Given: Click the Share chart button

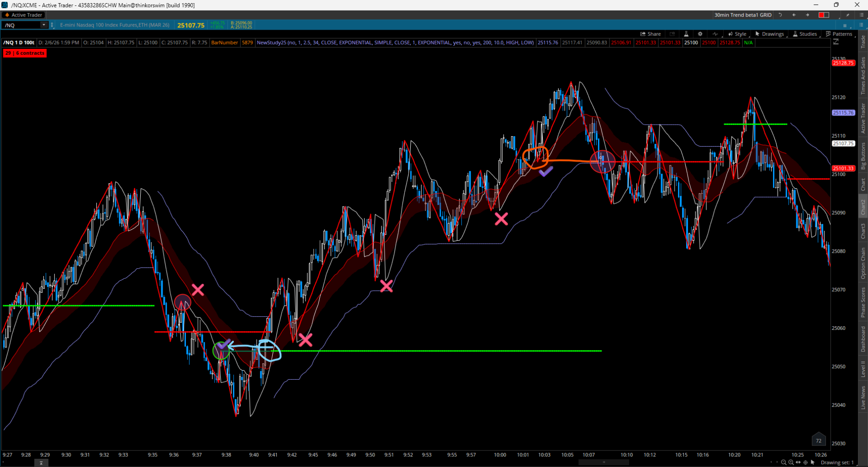Looking at the screenshot, I should pyautogui.click(x=651, y=34).
